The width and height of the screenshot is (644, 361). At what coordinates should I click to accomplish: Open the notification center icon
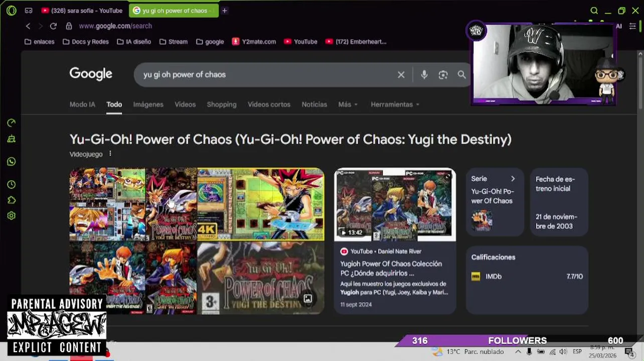point(629,352)
